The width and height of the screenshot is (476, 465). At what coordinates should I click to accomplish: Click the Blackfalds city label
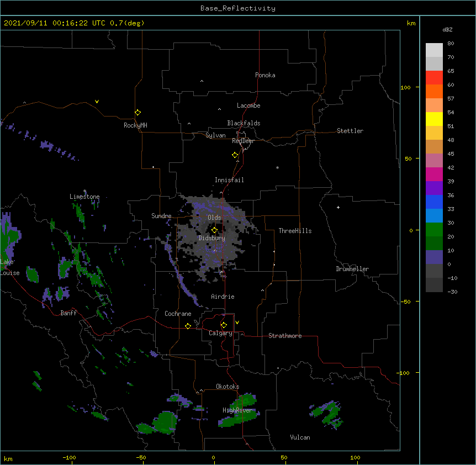244,123
